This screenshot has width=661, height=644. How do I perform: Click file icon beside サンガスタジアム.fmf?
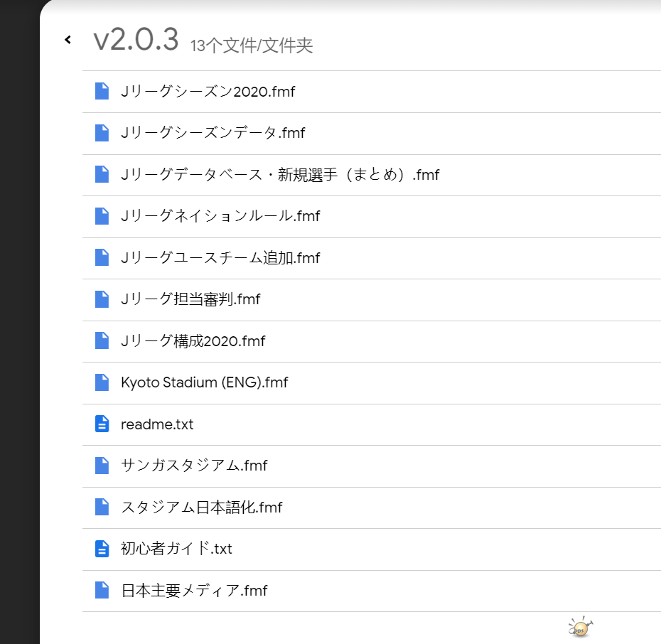click(x=102, y=466)
